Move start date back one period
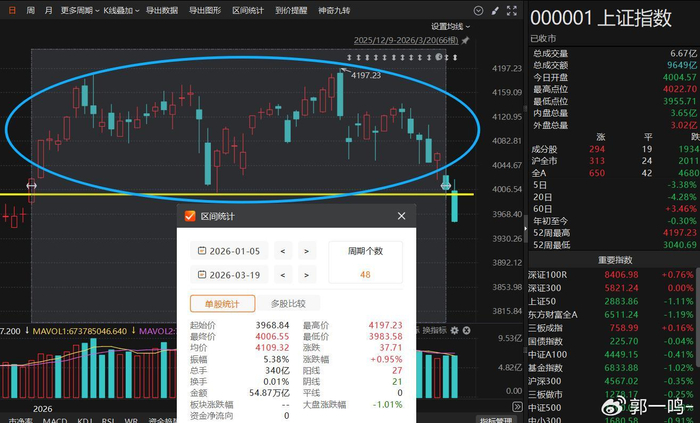Screen dimensions: 700x423 (283, 251)
